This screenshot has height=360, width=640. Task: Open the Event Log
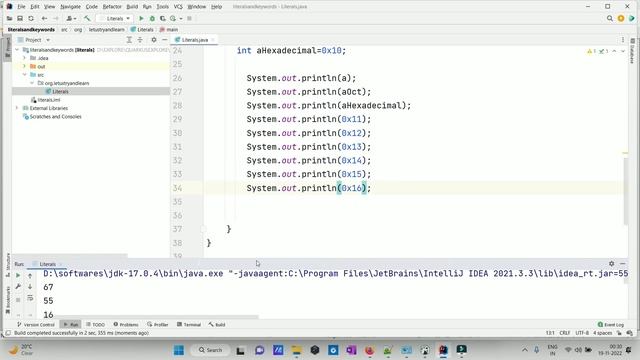tap(611, 324)
